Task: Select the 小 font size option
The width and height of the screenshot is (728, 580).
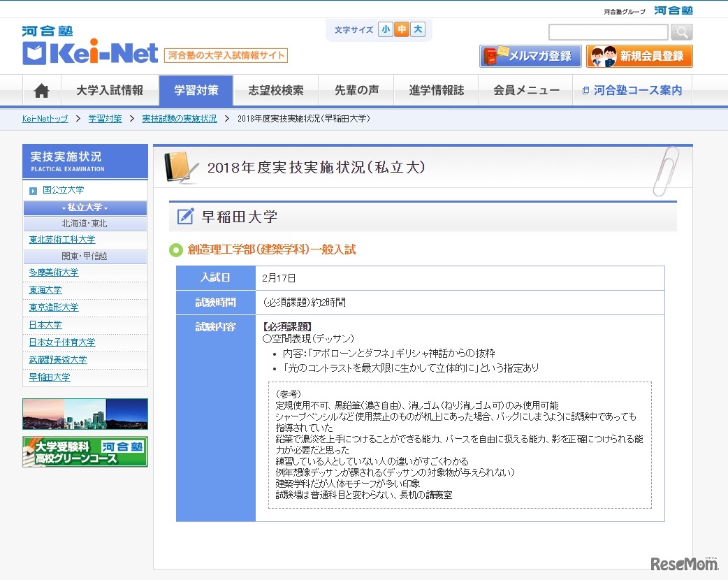Action: tap(386, 31)
